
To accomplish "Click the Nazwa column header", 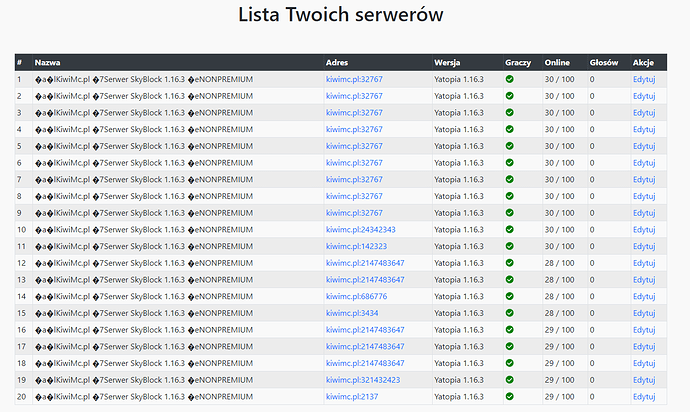I will click(48, 62).
